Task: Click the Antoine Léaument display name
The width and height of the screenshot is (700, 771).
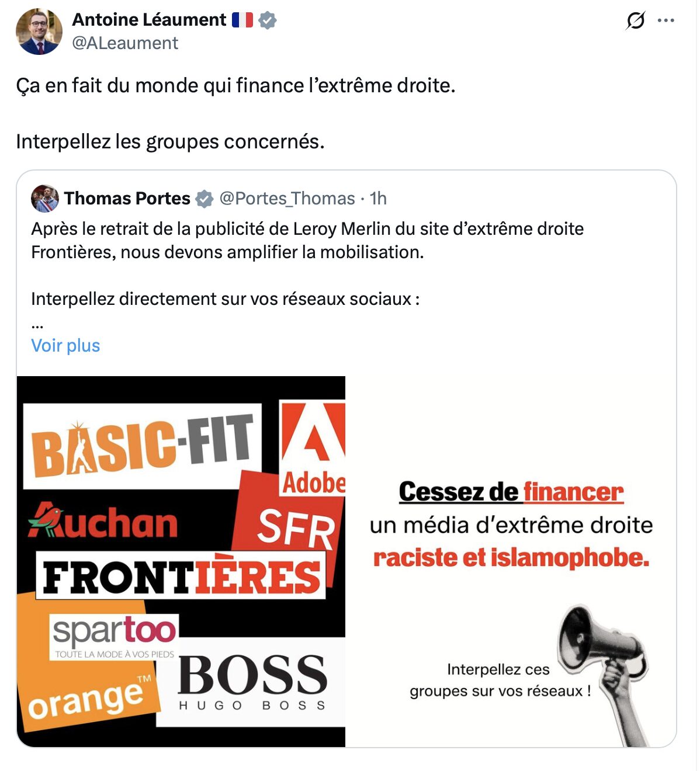Action: pos(149,20)
